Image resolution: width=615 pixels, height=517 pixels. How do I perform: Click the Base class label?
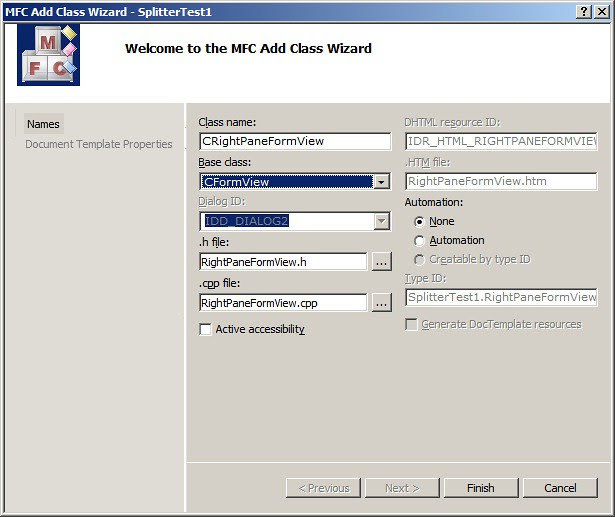224,162
